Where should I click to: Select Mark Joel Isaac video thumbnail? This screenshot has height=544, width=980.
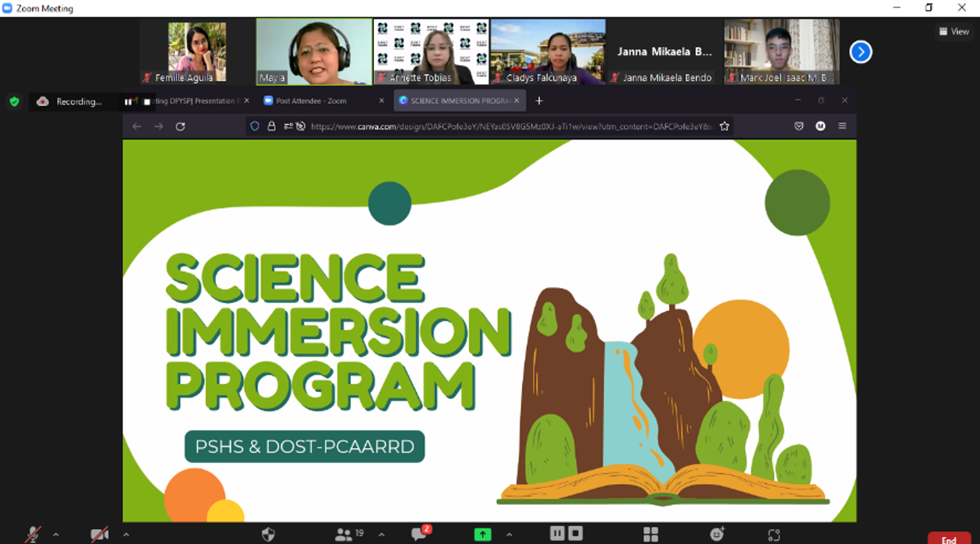coord(782,51)
